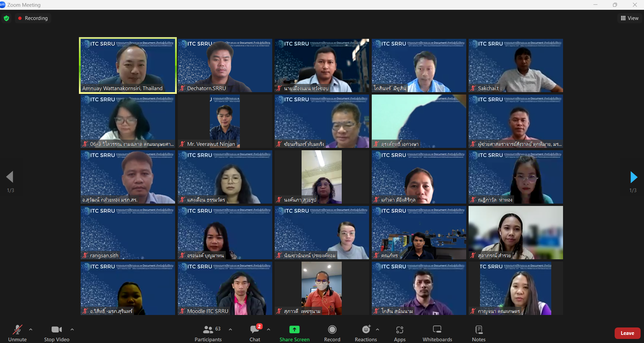The image size is (644, 343).
Task: Open Reactions smiley icon
Action: pos(366,329)
